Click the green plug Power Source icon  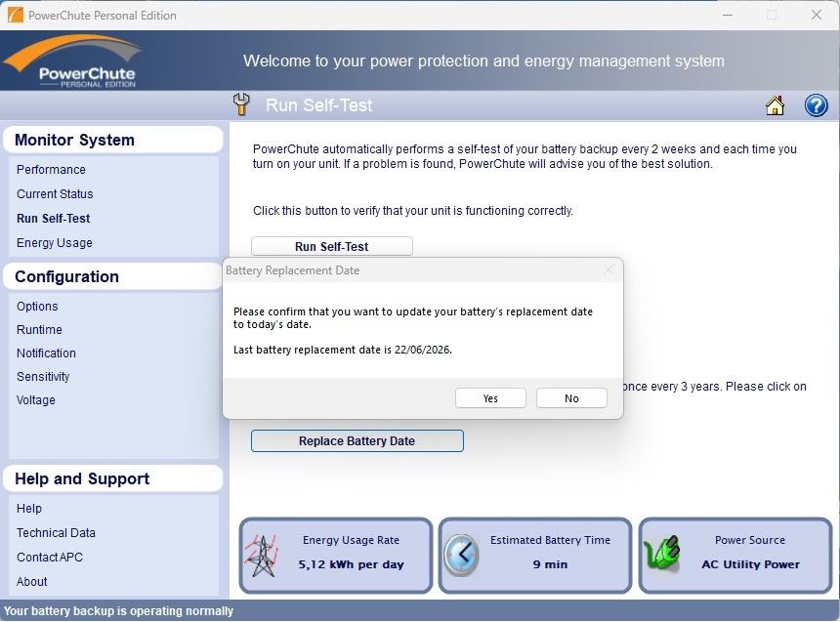(x=661, y=553)
